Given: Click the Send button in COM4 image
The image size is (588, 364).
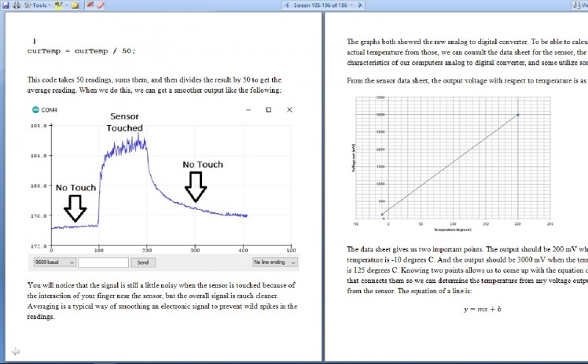Looking at the screenshot, I should pos(143,263).
